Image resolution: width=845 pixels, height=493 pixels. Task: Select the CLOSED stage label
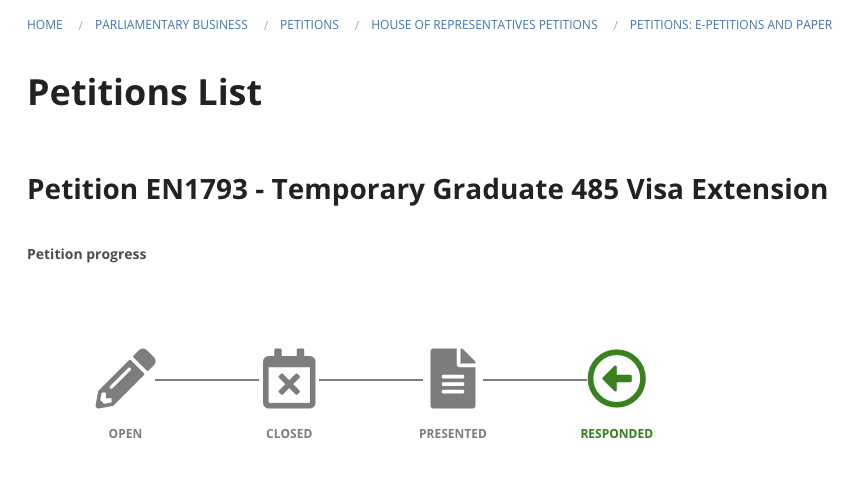pyautogui.click(x=289, y=434)
